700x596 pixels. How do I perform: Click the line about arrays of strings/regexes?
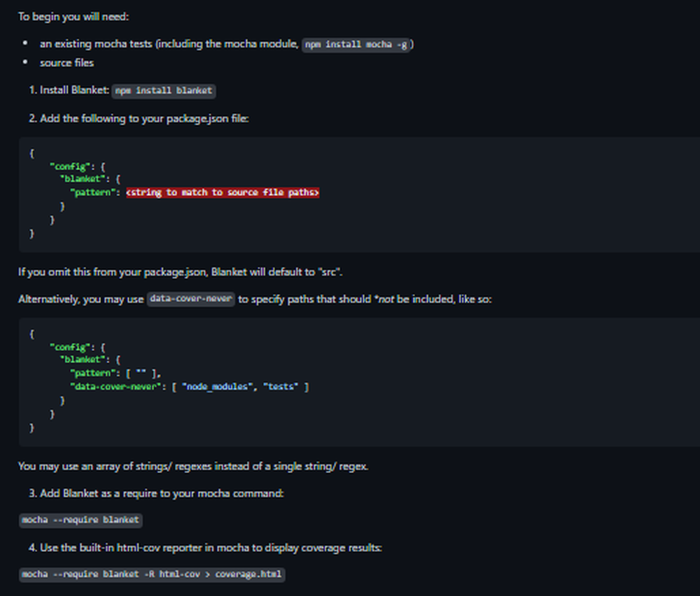193,466
